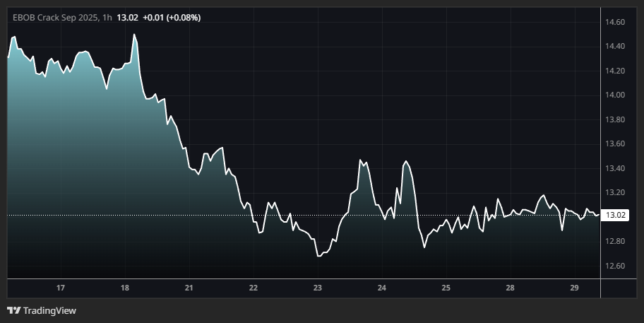Click the 14.00 price axis label
Screen dimensions: 644x323
(x=615, y=95)
